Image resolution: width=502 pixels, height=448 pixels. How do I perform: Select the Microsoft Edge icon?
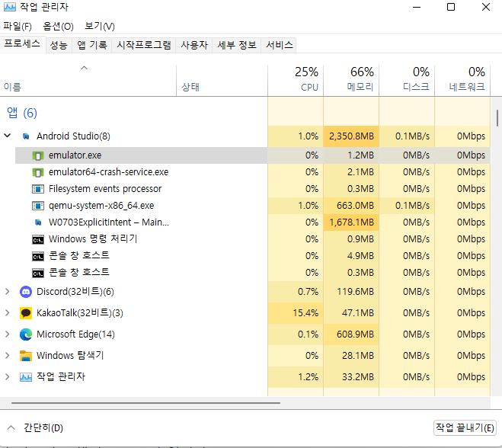[x=26, y=334]
